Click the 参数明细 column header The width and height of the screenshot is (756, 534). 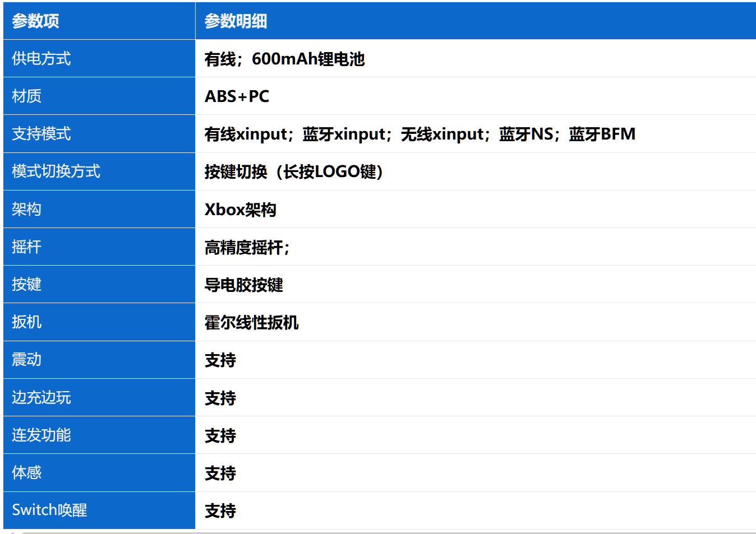point(236,21)
